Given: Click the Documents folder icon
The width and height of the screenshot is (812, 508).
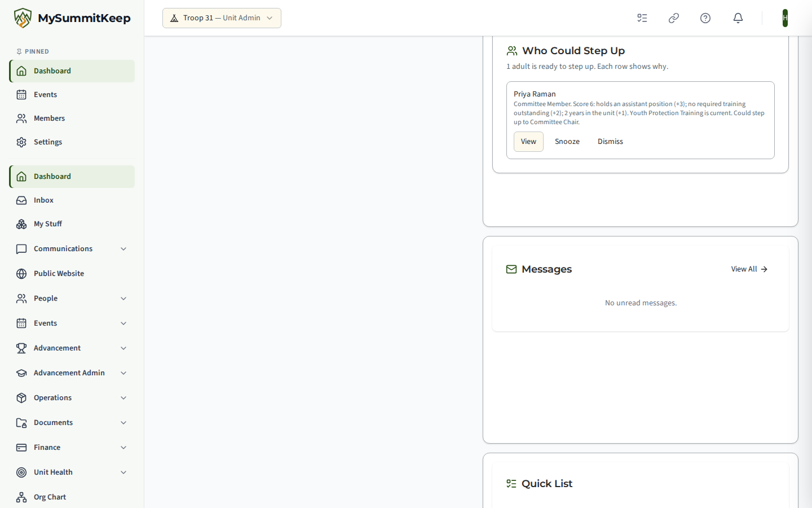Looking at the screenshot, I should click(x=21, y=423).
